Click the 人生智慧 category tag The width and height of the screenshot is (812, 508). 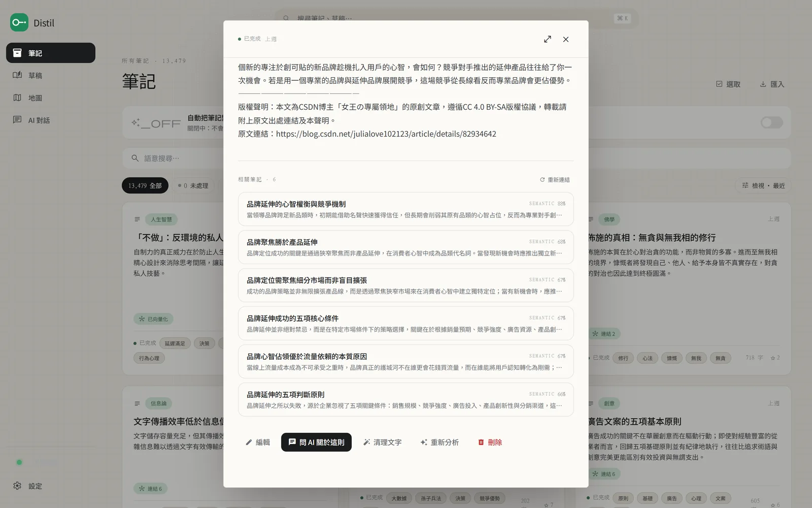[161, 219]
